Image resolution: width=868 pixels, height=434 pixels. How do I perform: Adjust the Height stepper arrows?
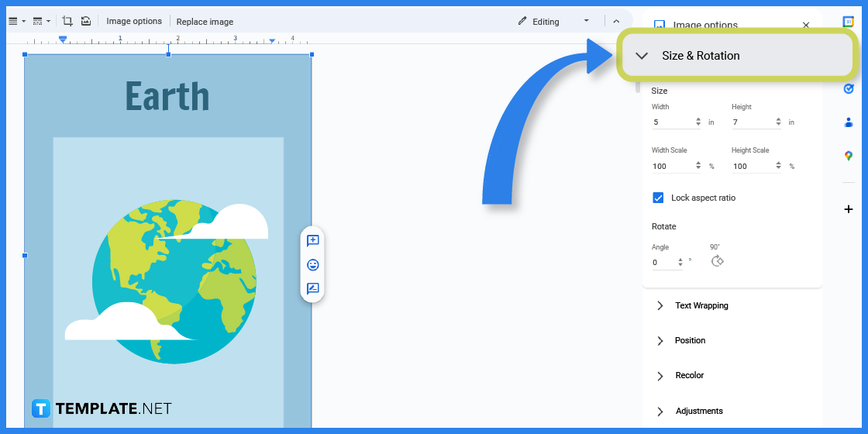point(778,122)
